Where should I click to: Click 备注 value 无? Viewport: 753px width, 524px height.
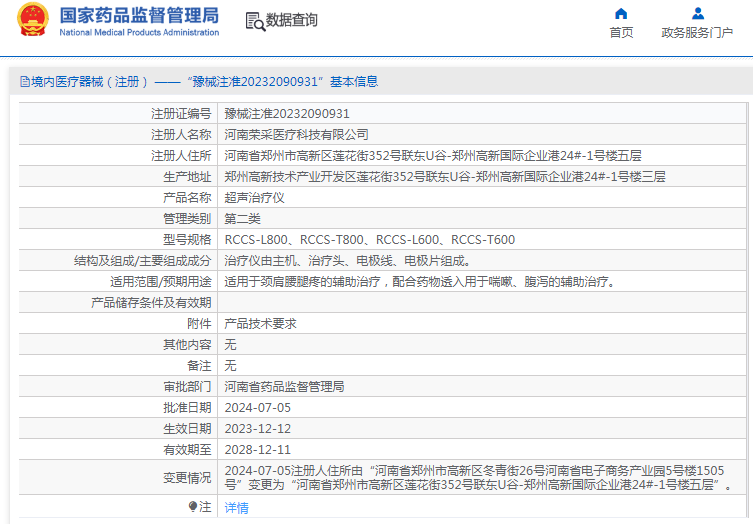coord(230,366)
